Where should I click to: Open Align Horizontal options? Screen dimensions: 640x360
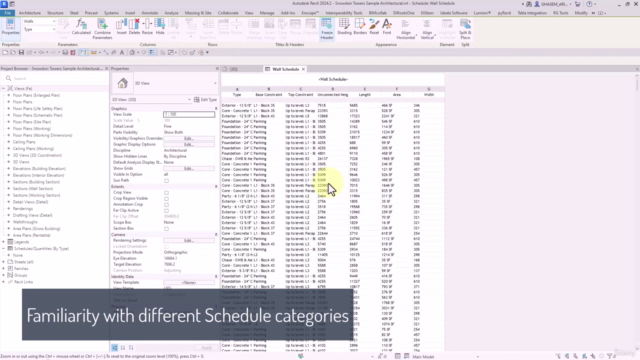[406, 29]
